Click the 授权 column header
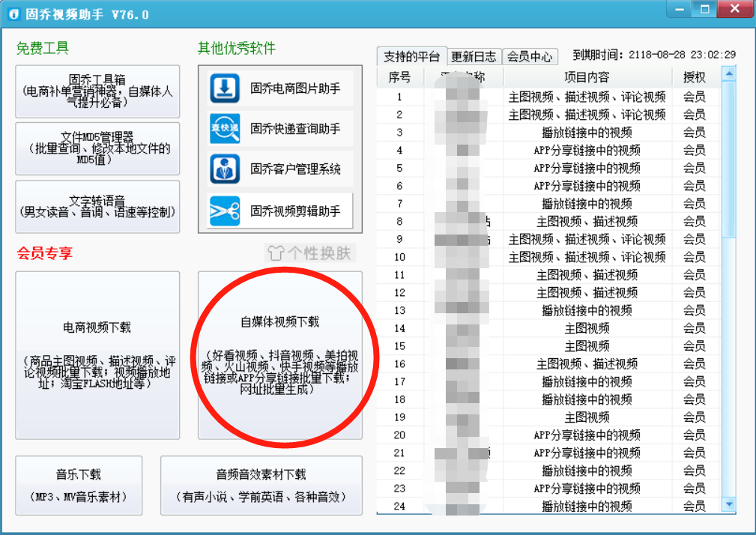This screenshot has width=756, height=535. [x=695, y=77]
